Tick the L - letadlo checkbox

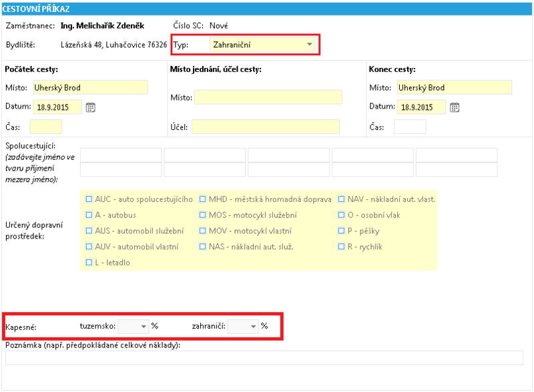(x=89, y=263)
